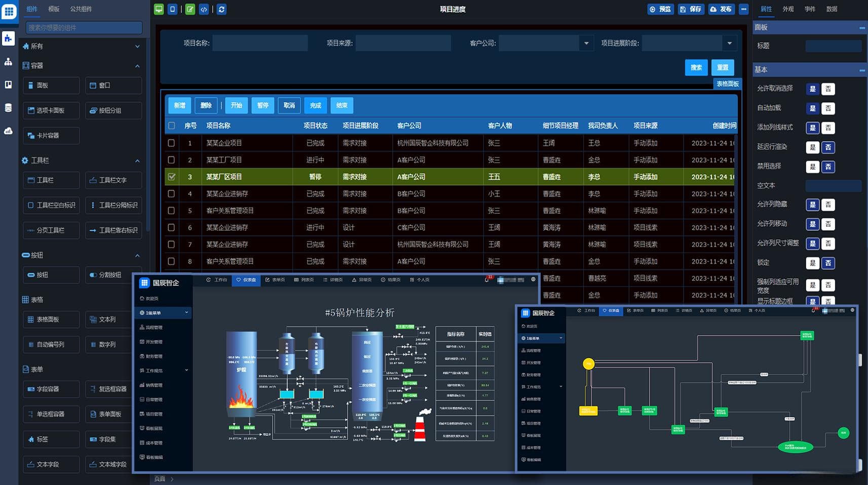Click the 保存 save button
868x485 pixels.
coord(691,9)
